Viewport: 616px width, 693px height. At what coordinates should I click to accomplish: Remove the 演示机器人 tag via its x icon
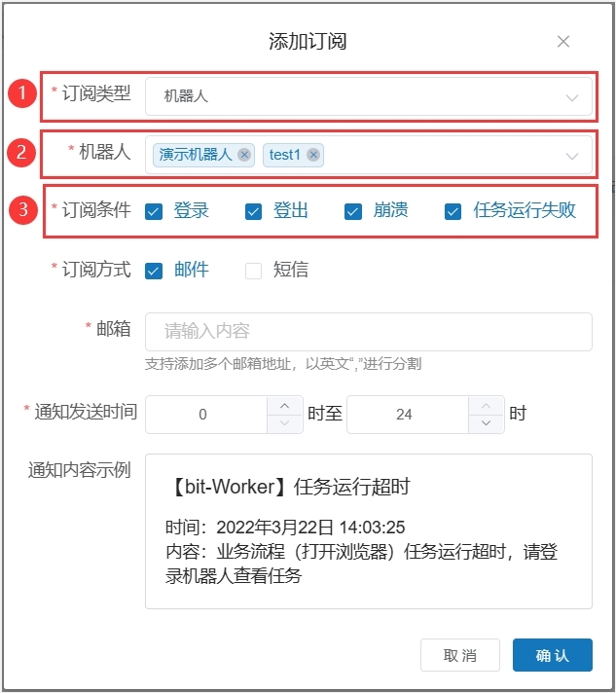[244, 155]
